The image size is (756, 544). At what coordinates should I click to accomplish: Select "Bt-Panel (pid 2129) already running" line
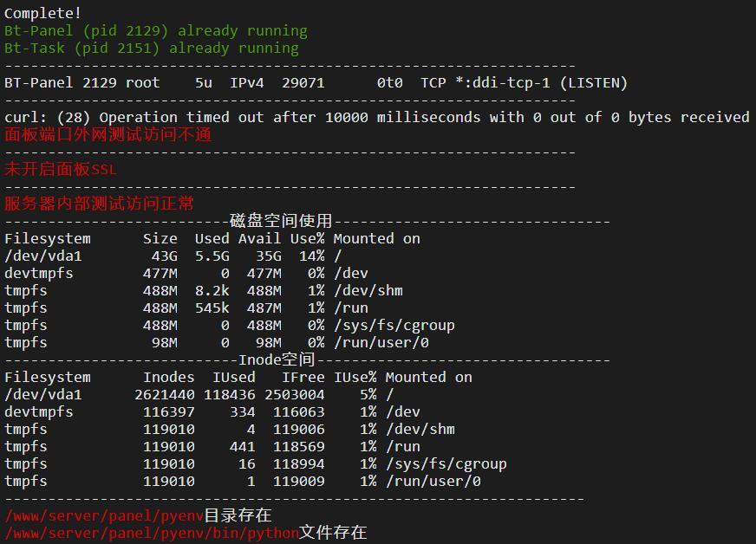(x=156, y=31)
